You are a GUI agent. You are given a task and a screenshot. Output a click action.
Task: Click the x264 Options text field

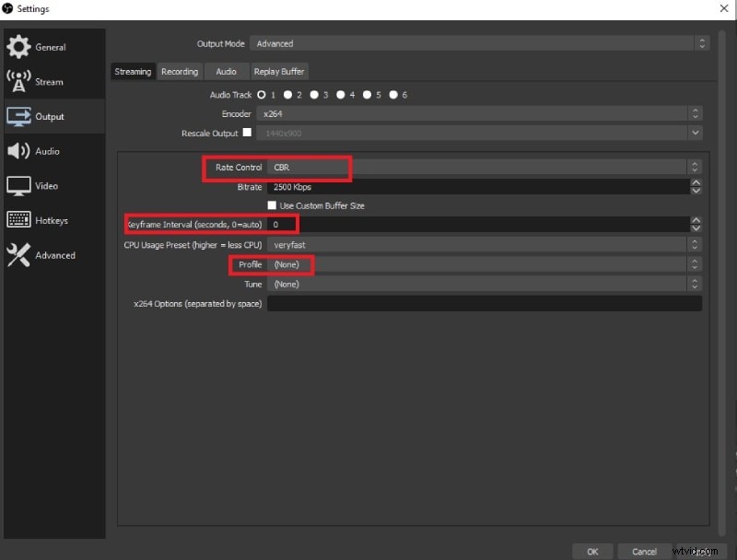pyautogui.click(x=479, y=303)
